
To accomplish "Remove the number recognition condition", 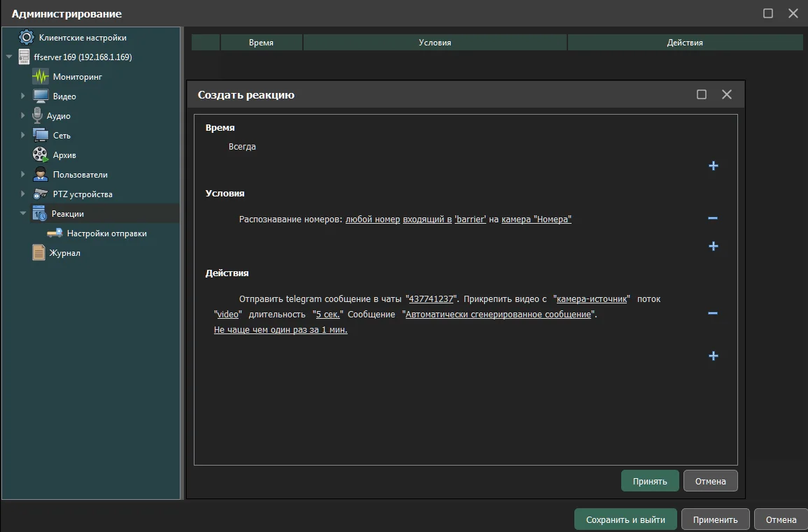I will click(x=713, y=218).
